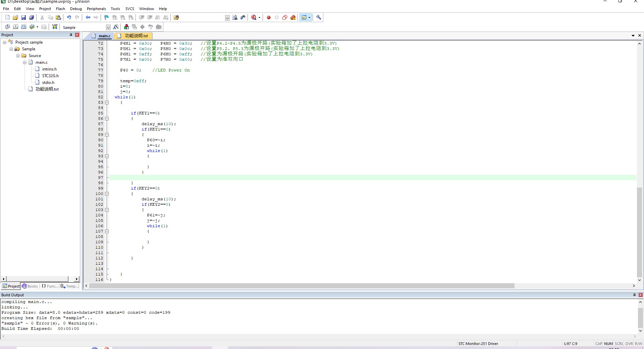The width and height of the screenshot is (644, 349).
Task: Pin the Build Output panel
Action: click(634, 295)
